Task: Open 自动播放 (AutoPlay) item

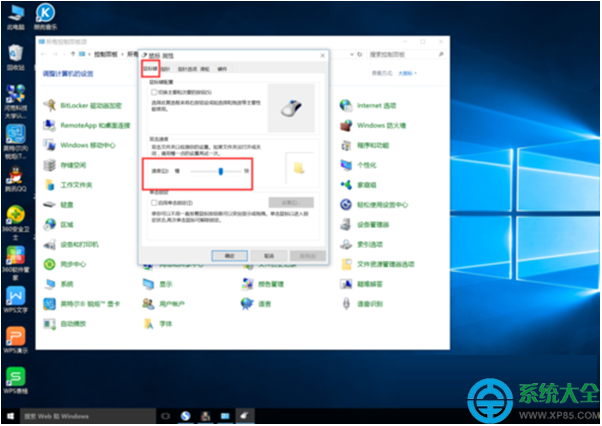Action: [65, 324]
